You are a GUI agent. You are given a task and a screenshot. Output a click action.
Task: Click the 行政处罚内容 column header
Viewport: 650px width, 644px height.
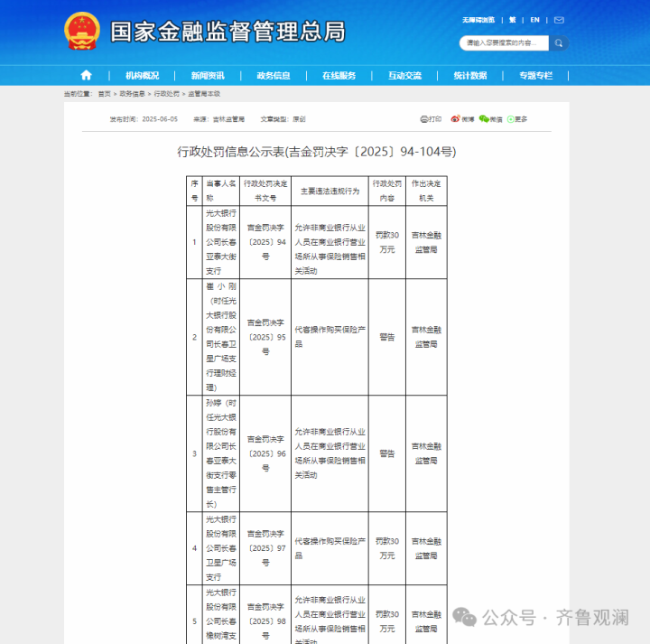click(x=387, y=191)
